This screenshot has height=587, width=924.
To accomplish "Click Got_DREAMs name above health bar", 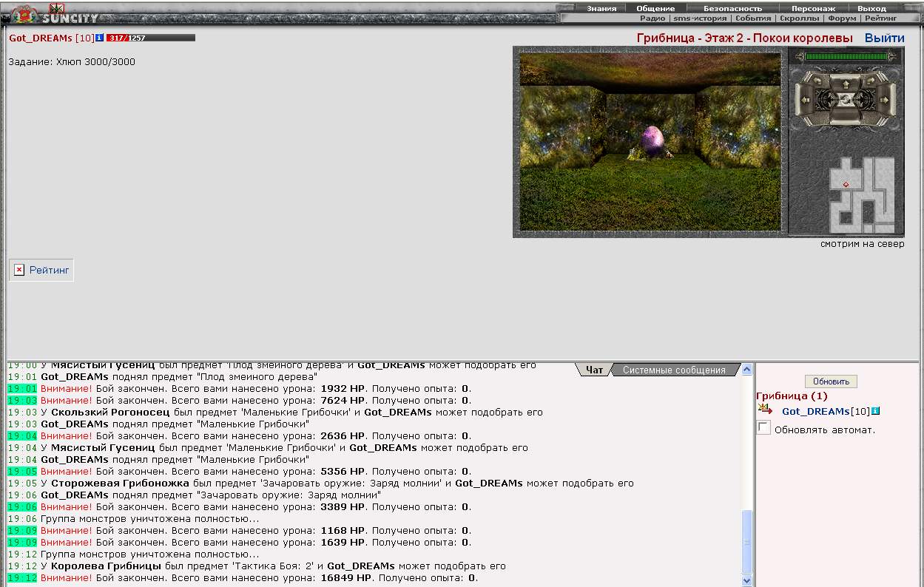I will [x=41, y=38].
